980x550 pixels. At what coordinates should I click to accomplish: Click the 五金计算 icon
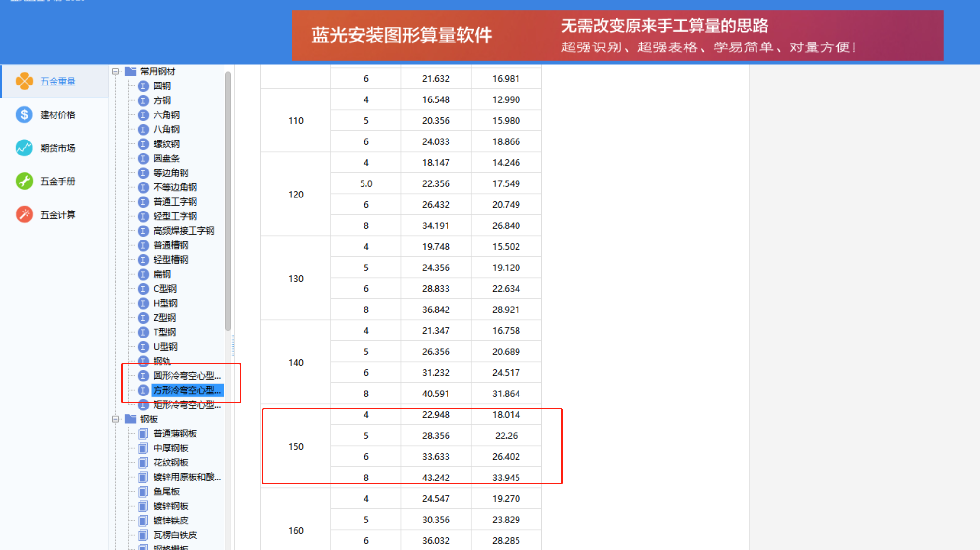(24, 214)
